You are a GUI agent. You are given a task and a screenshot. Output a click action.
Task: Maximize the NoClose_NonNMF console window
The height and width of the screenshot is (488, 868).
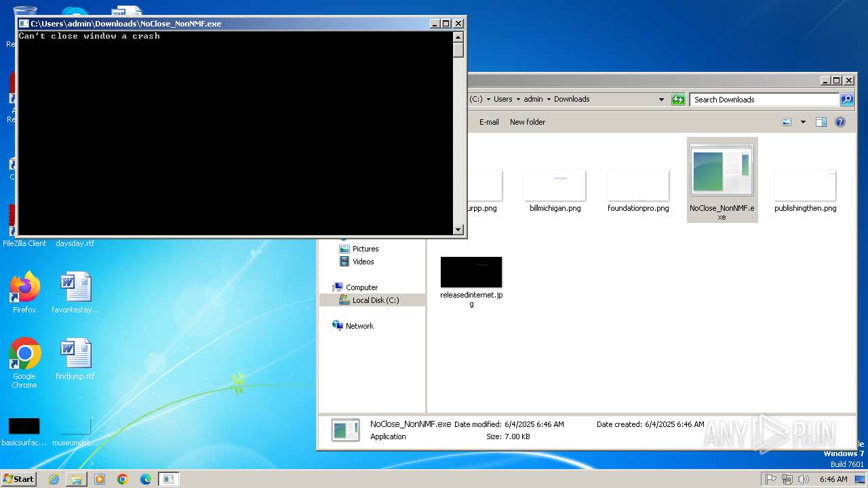tap(446, 24)
